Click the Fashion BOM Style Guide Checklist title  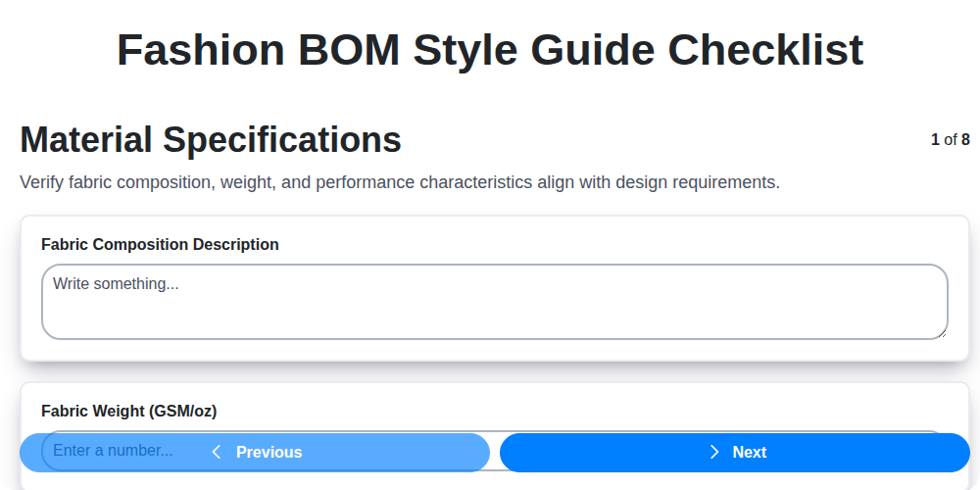point(490,50)
